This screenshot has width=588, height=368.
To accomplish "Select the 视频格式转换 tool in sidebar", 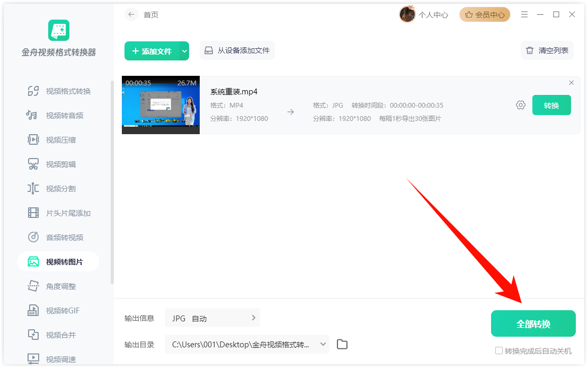I will click(x=58, y=91).
